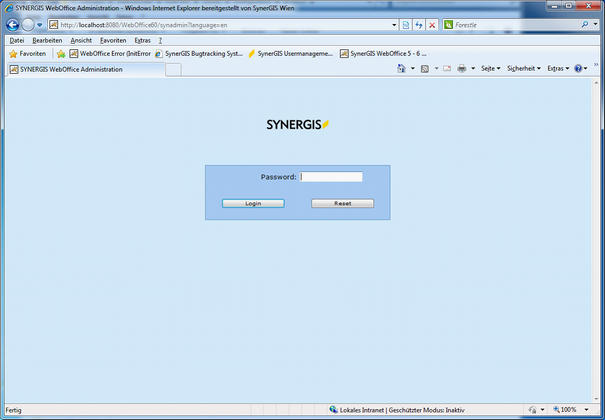Open the Datei menu
This screenshot has height=420, width=605.
(17, 40)
